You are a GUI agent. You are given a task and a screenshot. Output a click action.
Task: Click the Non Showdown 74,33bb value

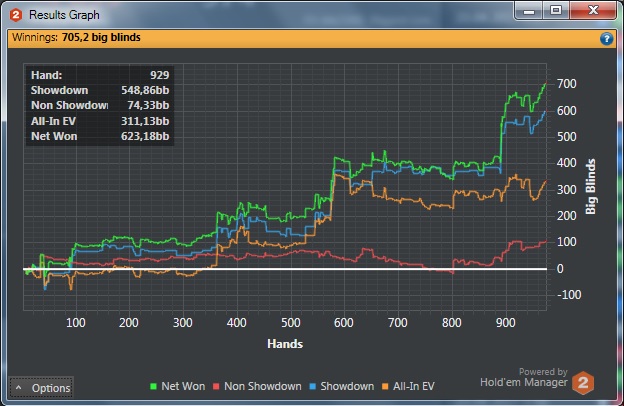pos(148,105)
